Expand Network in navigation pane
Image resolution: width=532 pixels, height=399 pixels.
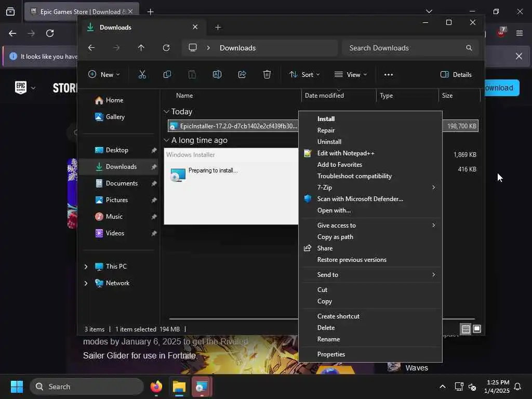(86, 283)
